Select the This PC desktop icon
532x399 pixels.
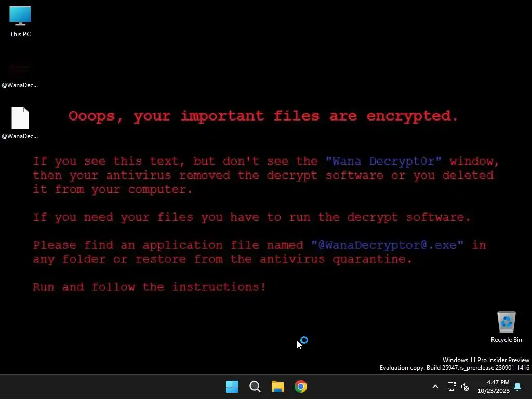20,22
